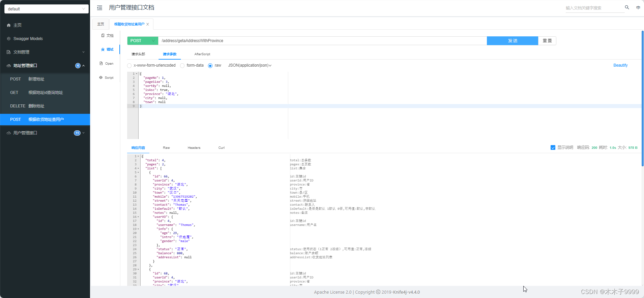Image resolution: width=644 pixels, height=298 pixels.
Task: Open the response Headers tab
Action: pyautogui.click(x=194, y=148)
